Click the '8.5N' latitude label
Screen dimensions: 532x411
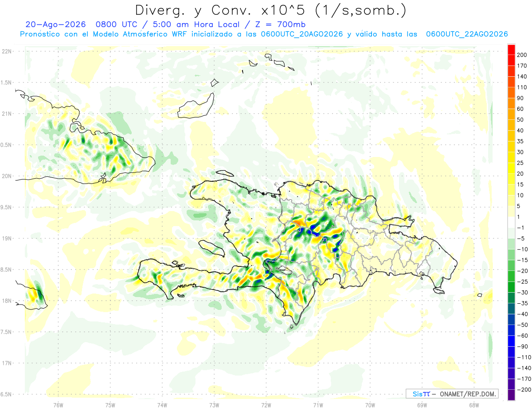(7, 270)
